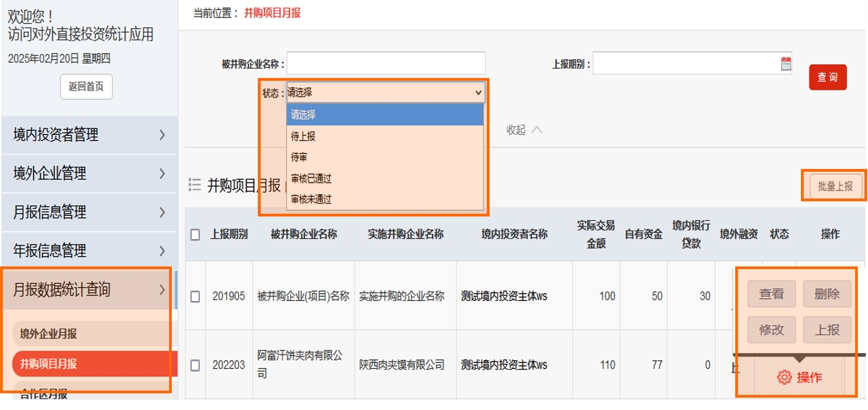The image size is (868, 410).
Task: Check the row for period 202203
Action: coord(195,365)
